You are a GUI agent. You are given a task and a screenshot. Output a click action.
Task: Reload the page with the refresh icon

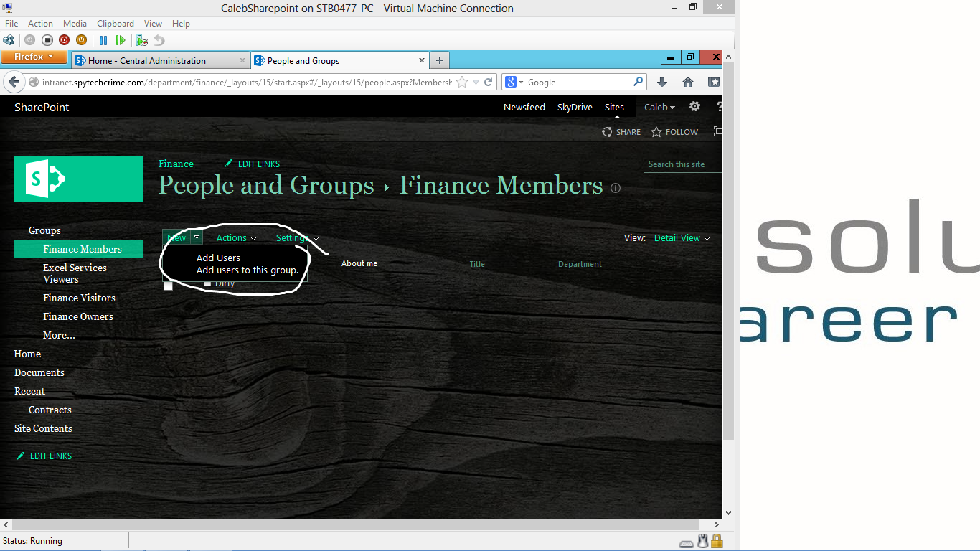point(489,82)
